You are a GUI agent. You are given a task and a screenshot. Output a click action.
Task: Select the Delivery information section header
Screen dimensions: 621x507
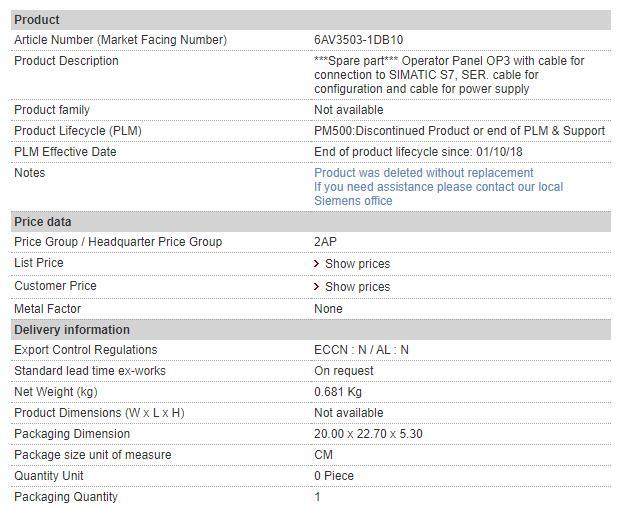click(x=72, y=330)
